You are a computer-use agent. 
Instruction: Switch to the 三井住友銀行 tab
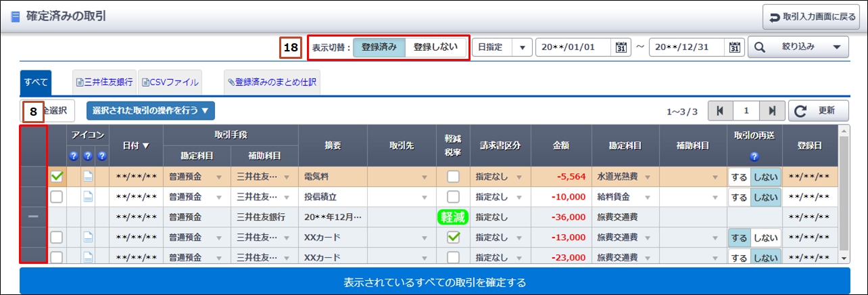104,83
